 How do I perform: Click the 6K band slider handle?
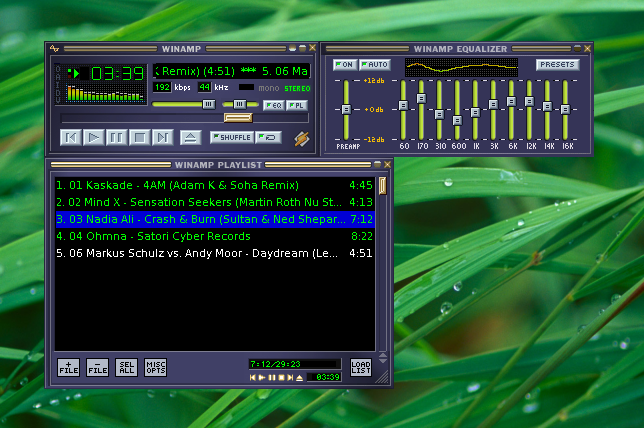[511, 101]
